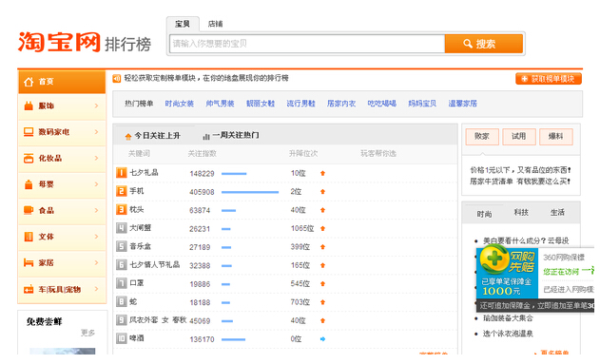Switch to the 店铺 search tab

click(x=215, y=24)
